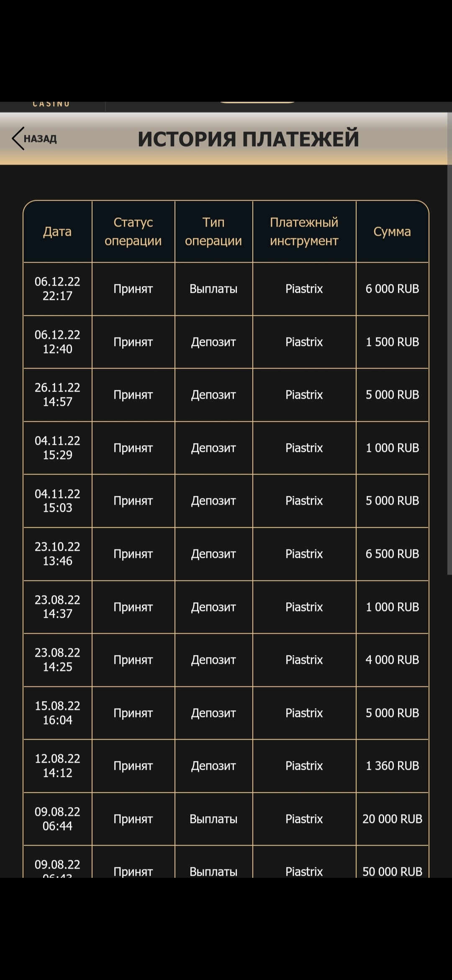The width and height of the screenshot is (452, 980).
Task: Click Выплаты in the 09.08.22 06:44 row
Action: 213,819
